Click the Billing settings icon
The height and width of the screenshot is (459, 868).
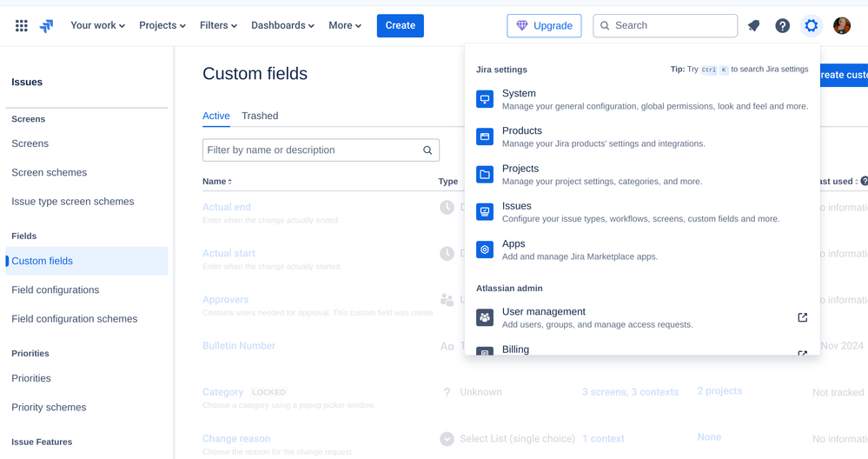click(484, 351)
